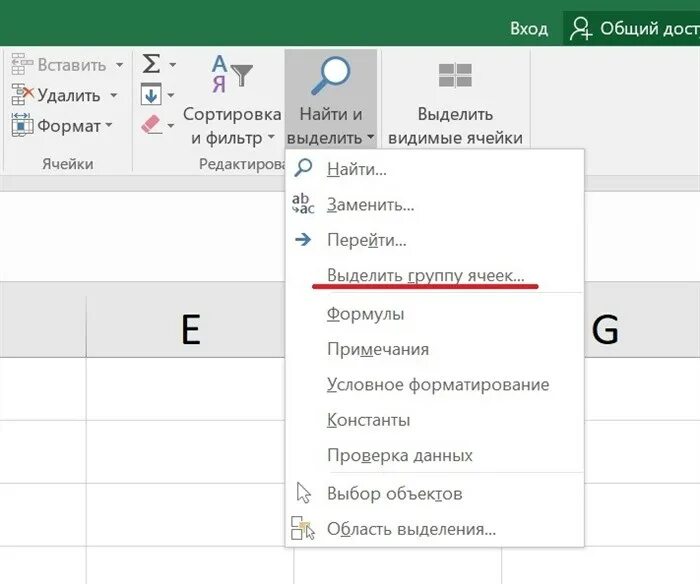
Task: Expand the Clear eraser dropdown arrow
Action: [x=171, y=126]
